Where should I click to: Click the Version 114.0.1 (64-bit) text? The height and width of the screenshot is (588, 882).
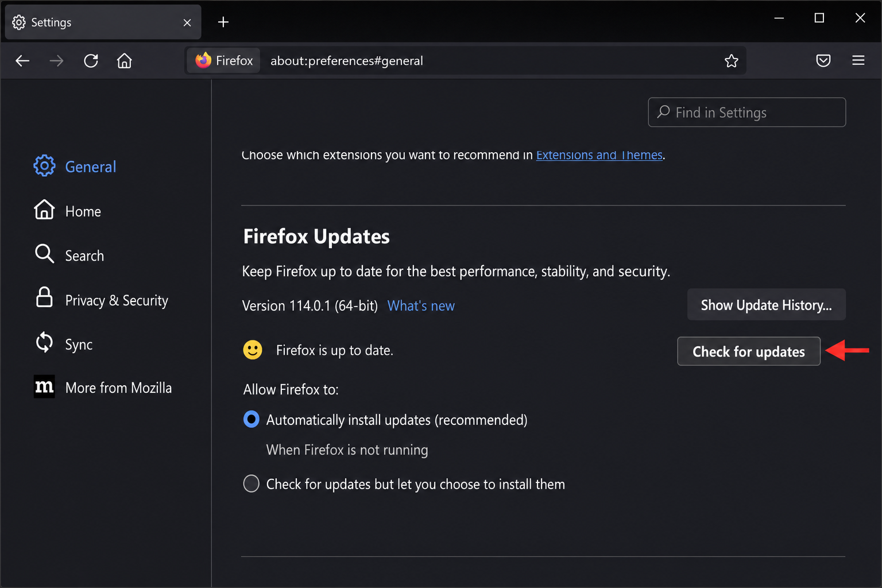(310, 305)
